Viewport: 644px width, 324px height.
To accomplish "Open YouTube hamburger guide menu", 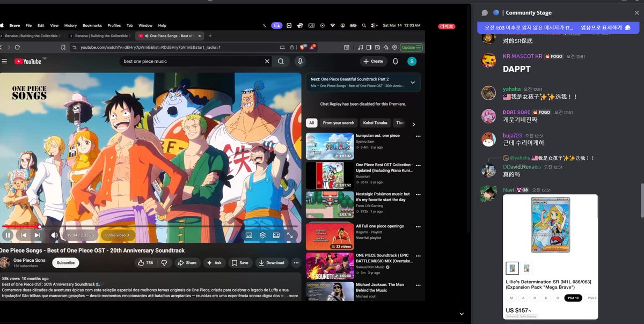I will coord(4,62).
